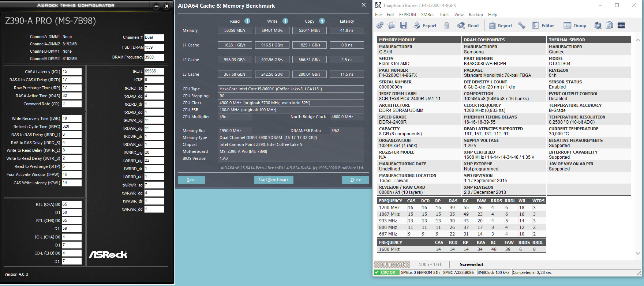The image size is (644, 286).
Task: Click the L1 Cache Write value 916.51 GB/s
Action: coord(272,45)
